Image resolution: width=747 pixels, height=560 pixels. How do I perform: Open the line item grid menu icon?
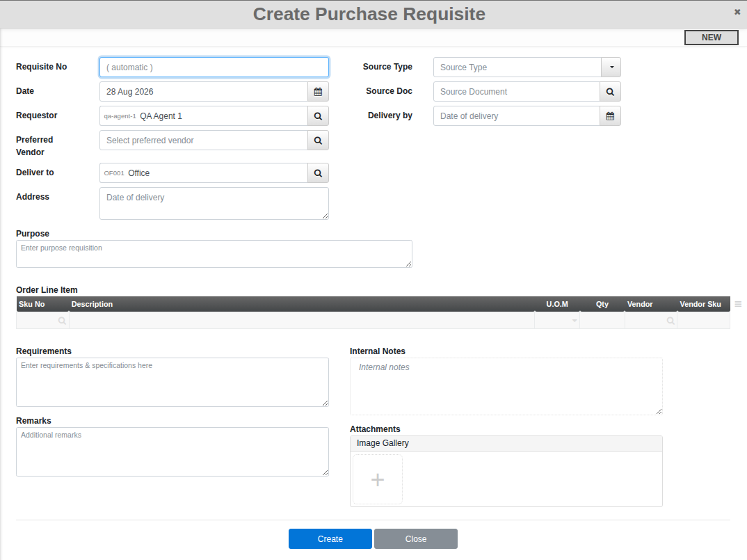(x=738, y=304)
